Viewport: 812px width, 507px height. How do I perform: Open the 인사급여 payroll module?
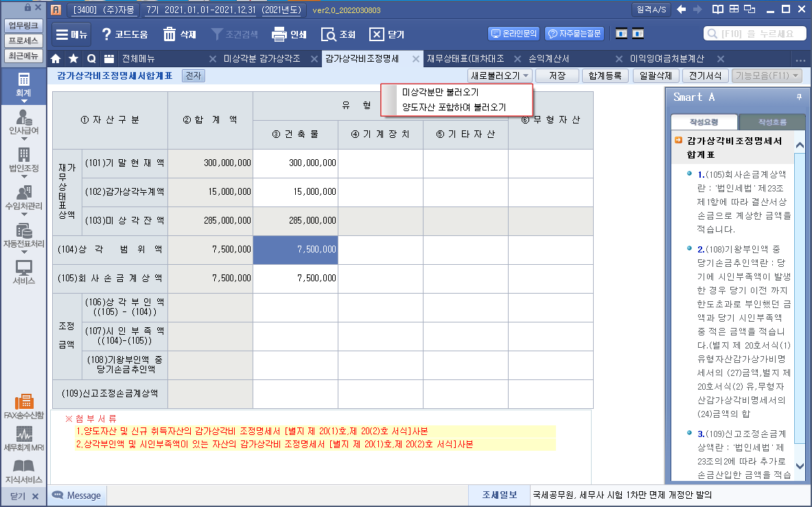[24, 124]
